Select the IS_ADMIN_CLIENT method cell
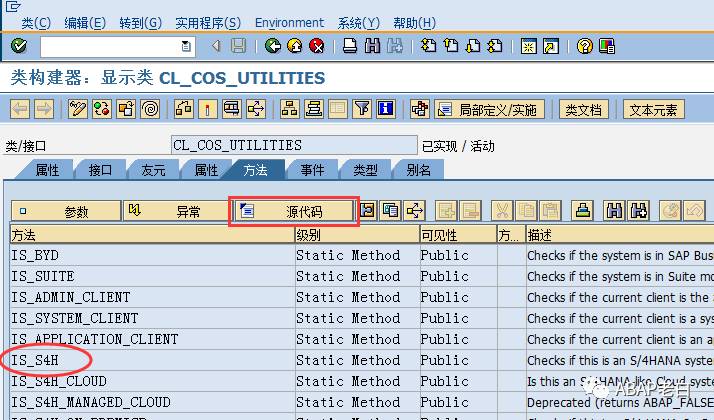The width and height of the screenshot is (714, 420). [153, 297]
